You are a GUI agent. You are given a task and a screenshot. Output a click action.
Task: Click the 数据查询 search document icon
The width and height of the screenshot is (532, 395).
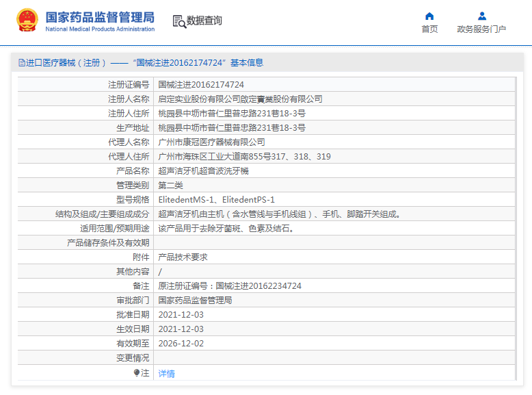179,21
